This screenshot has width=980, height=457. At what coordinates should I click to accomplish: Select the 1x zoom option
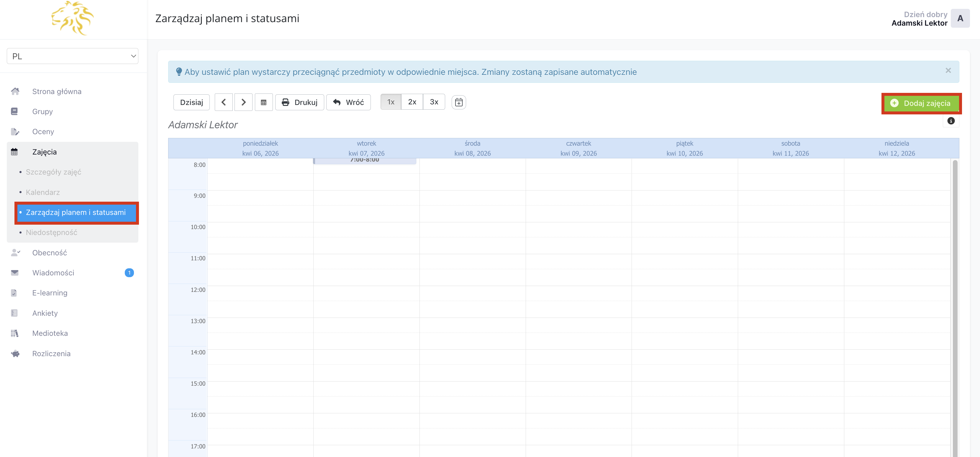coord(391,102)
